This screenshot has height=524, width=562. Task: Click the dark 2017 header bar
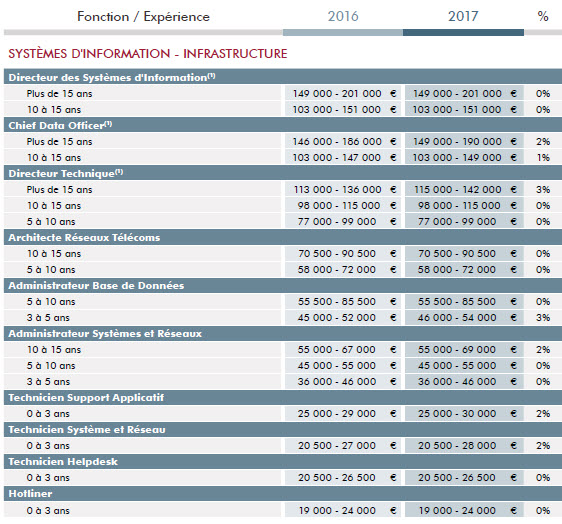point(463,33)
